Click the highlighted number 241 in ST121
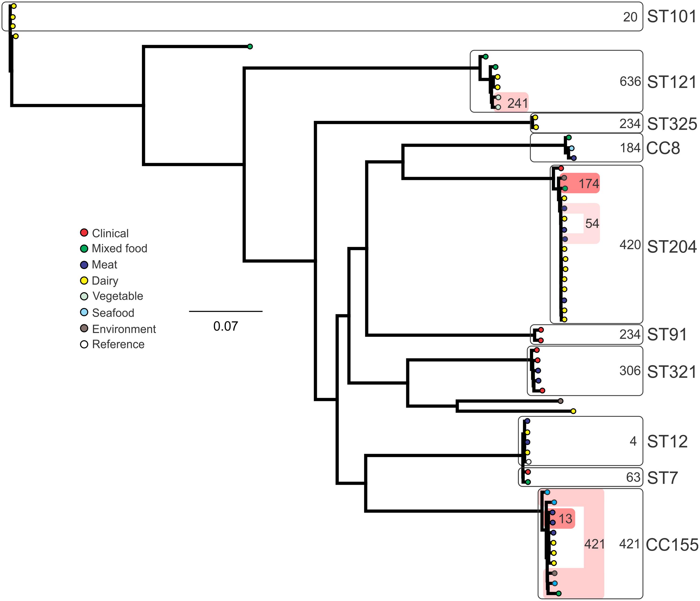This screenshot has width=700, height=601. 517,103
